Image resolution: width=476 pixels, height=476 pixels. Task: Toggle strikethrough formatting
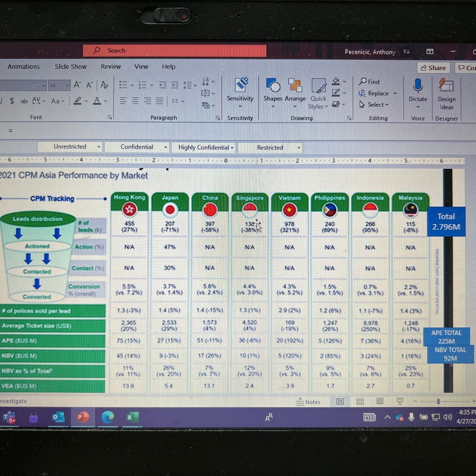click(24, 101)
